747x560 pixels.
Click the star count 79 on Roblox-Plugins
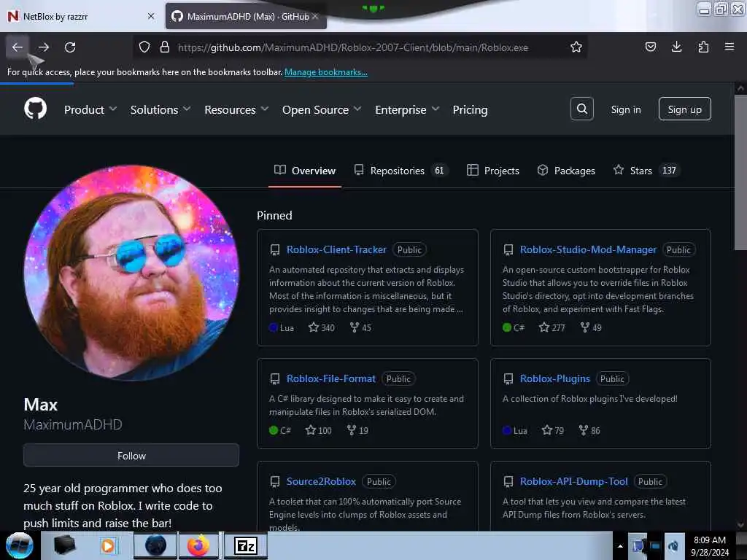click(553, 430)
